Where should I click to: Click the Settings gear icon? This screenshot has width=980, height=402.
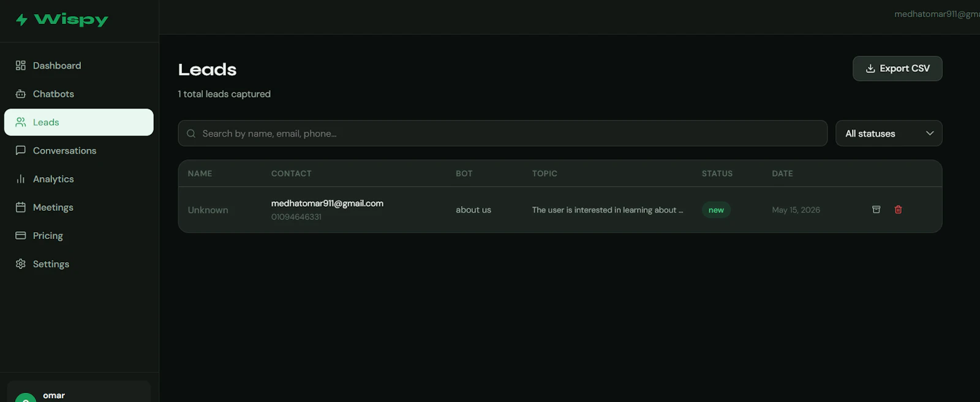(21, 264)
